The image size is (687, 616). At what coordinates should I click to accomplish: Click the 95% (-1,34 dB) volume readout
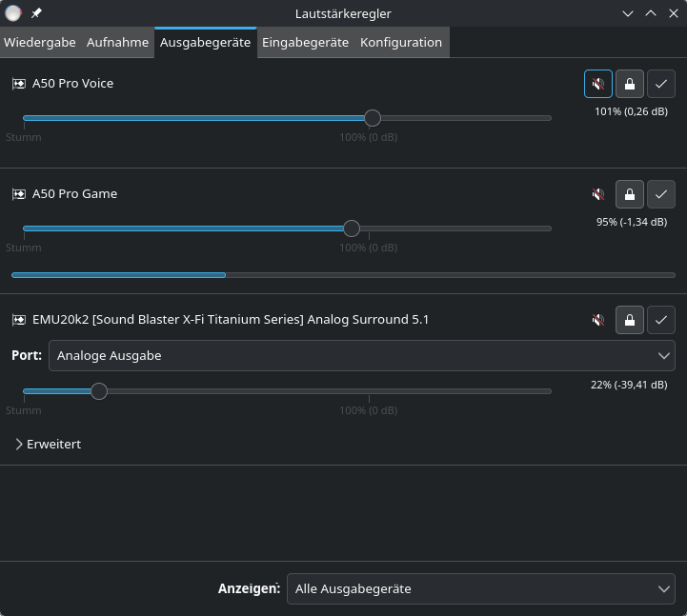tap(632, 222)
